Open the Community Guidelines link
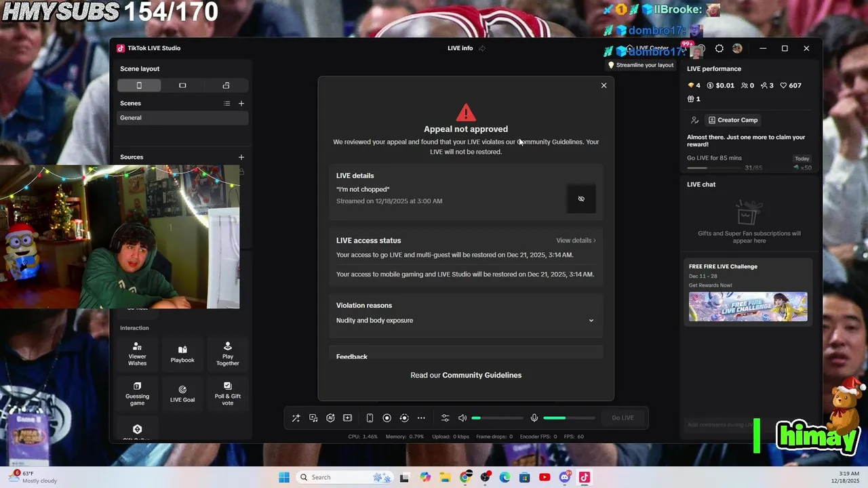The image size is (868, 488). tap(481, 375)
